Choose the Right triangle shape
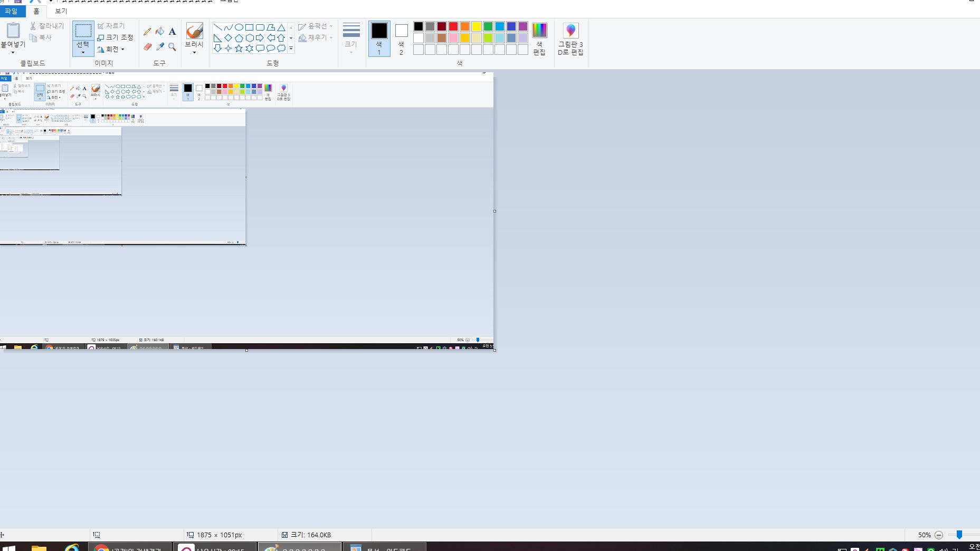Image resolution: width=980 pixels, height=551 pixels. (x=217, y=38)
